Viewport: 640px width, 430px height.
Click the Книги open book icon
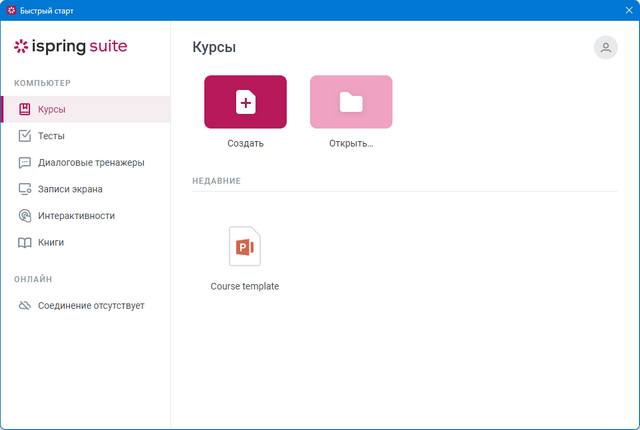coord(25,242)
